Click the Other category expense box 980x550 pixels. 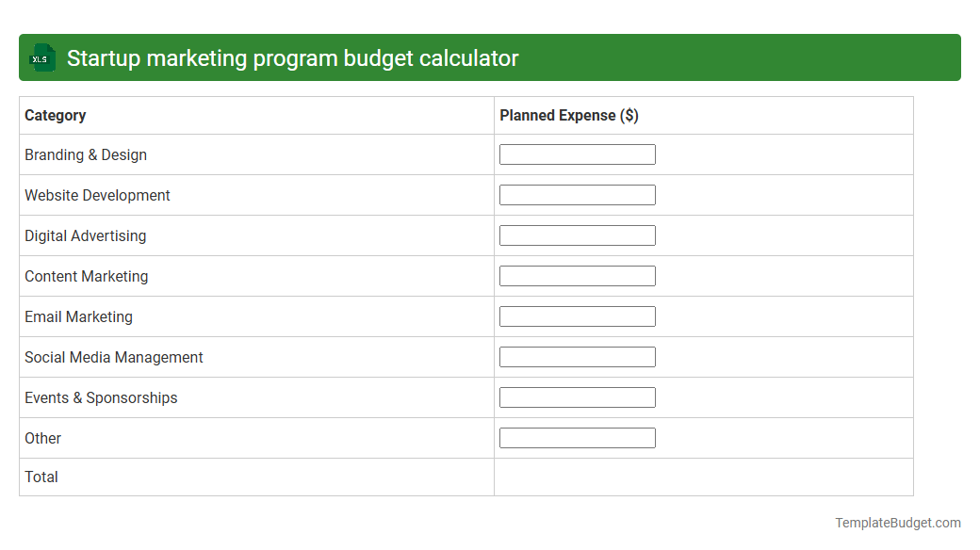[x=577, y=437]
